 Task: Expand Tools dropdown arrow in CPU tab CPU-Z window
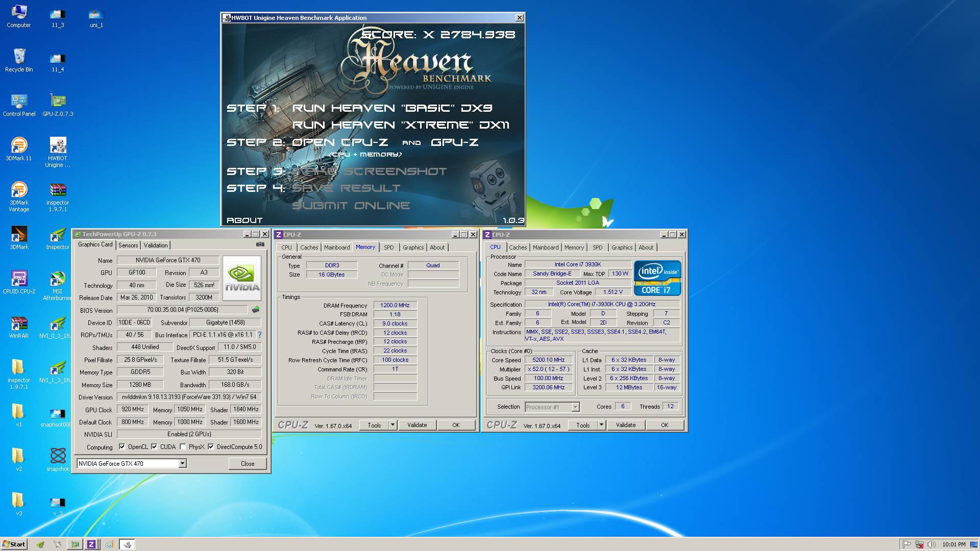[601, 425]
